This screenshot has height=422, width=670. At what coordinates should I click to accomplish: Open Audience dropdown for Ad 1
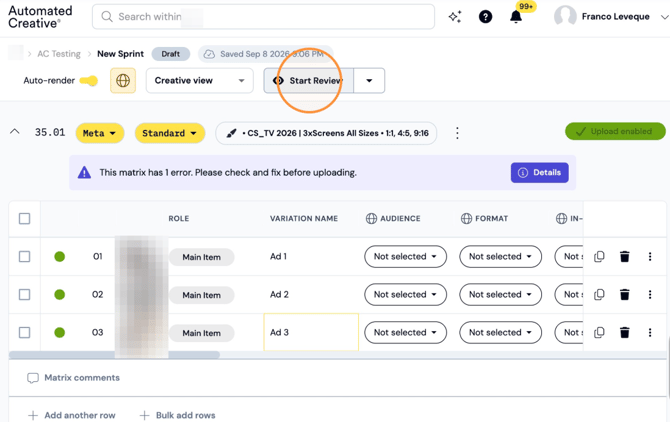(x=405, y=257)
